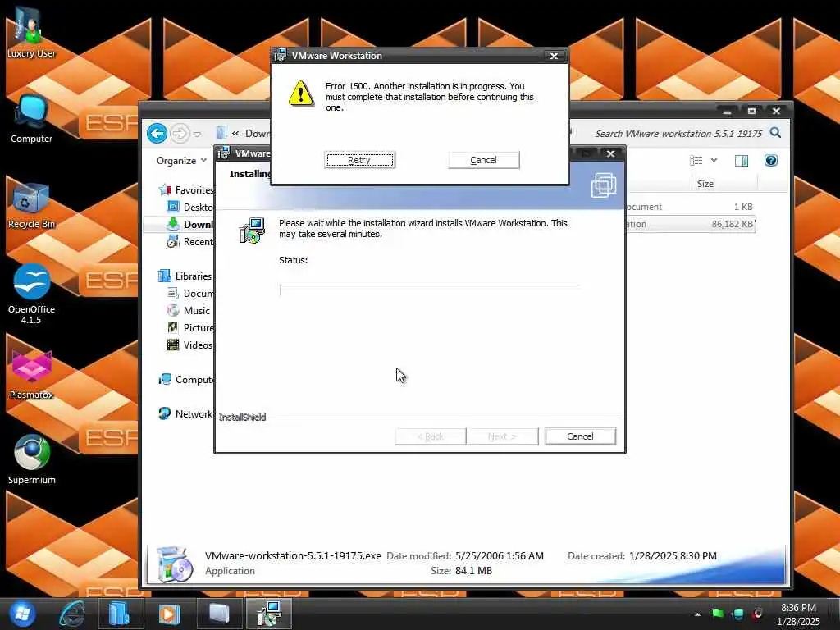Click the installer file icon in details pane
840x630 pixels.
click(174, 564)
